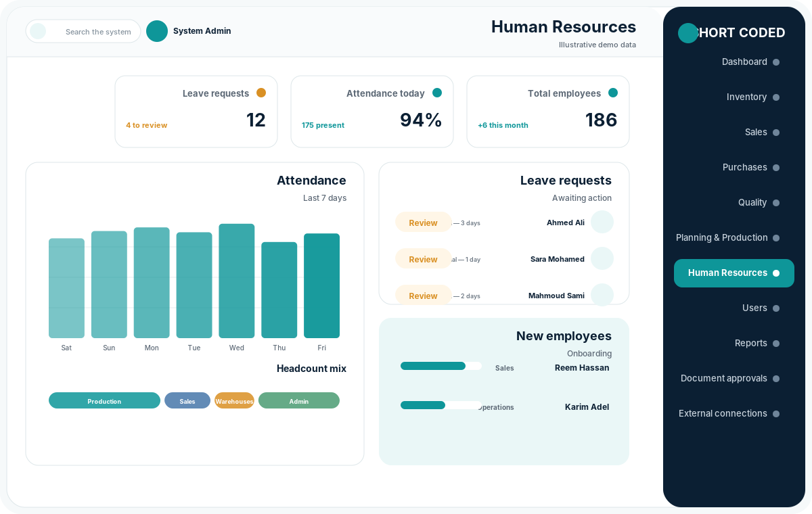812x514 pixels.
Task: Select the Sun attendance bar
Action: pyautogui.click(x=109, y=285)
